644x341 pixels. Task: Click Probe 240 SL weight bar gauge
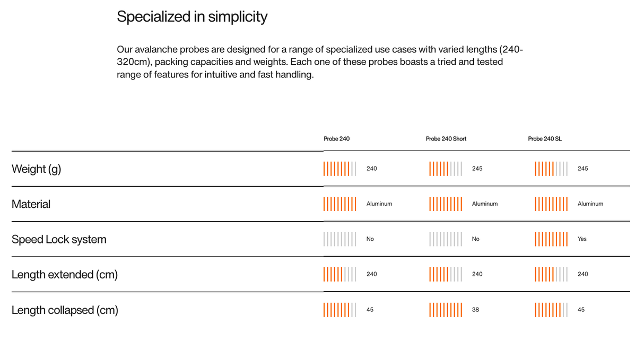point(551,169)
